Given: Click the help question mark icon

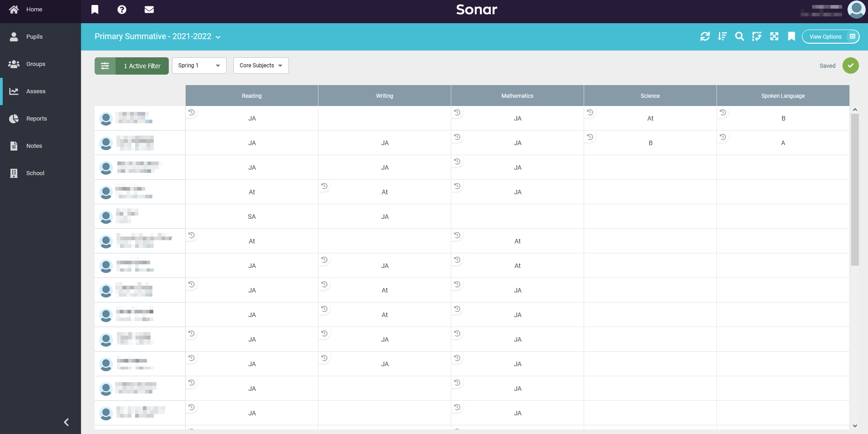Looking at the screenshot, I should [x=121, y=10].
